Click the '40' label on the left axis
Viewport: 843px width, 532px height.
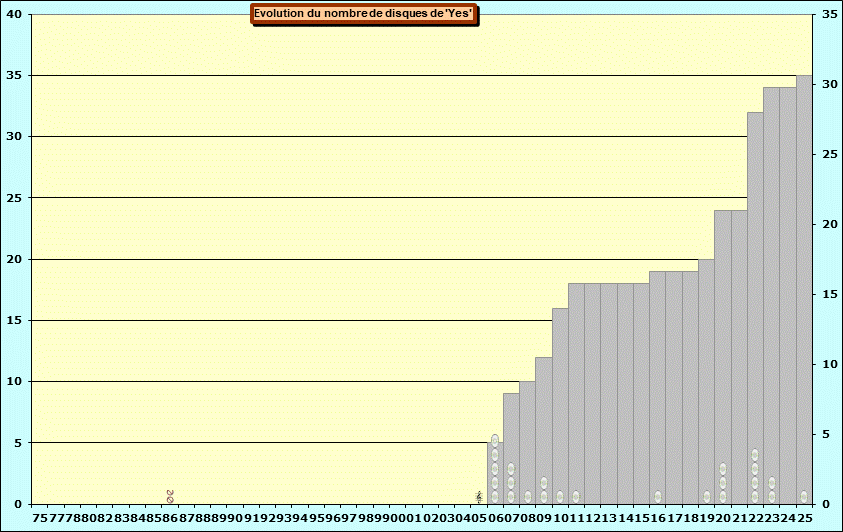[x=14, y=14]
